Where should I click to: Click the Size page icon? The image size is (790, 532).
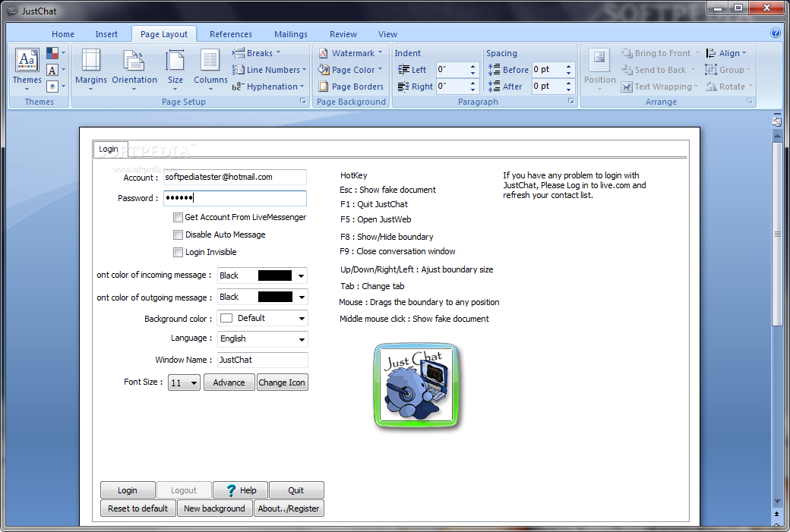click(175, 61)
